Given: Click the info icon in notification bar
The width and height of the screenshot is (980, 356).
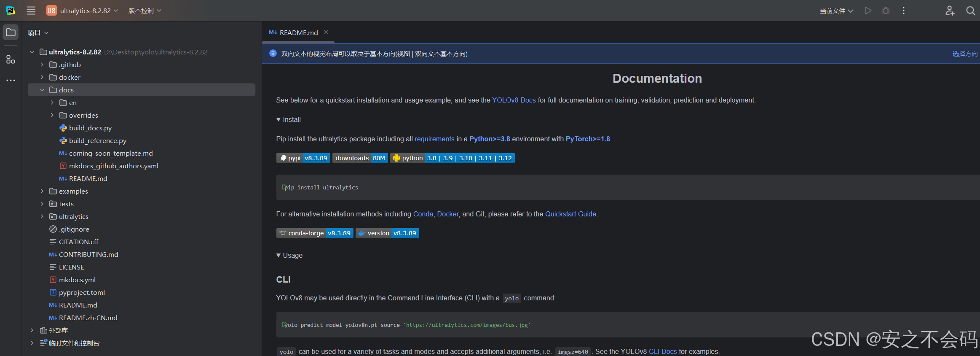Looking at the screenshot, I should point(273,53).
